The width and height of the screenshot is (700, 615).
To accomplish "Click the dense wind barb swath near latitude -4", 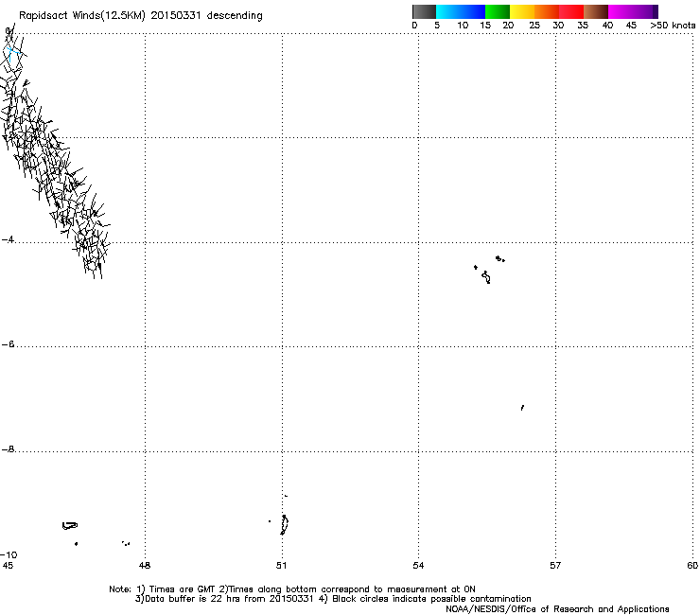I will point(92,243).
